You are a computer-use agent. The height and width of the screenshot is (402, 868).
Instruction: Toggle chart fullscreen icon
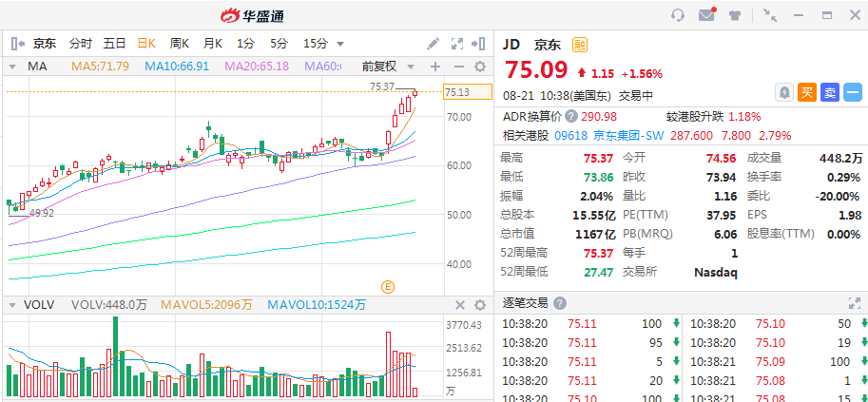coord(456,43)
